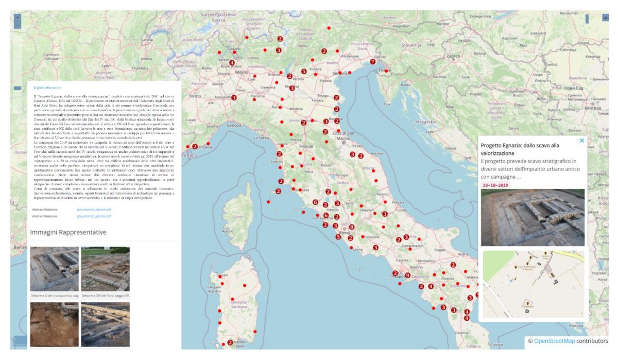The height and width of the screenshot is (364, 618).
Task: Click the fullscreen expand icon on the map
Action: point(606,17)
